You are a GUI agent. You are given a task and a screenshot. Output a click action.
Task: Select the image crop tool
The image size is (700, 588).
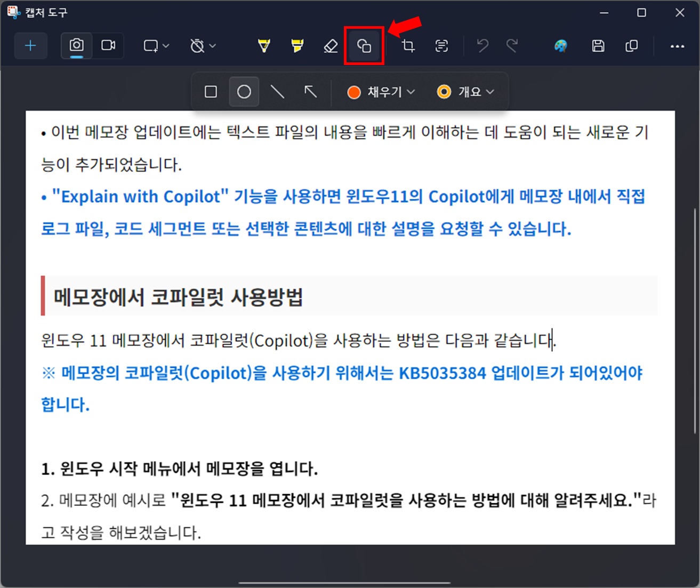[x=408, y=46]
